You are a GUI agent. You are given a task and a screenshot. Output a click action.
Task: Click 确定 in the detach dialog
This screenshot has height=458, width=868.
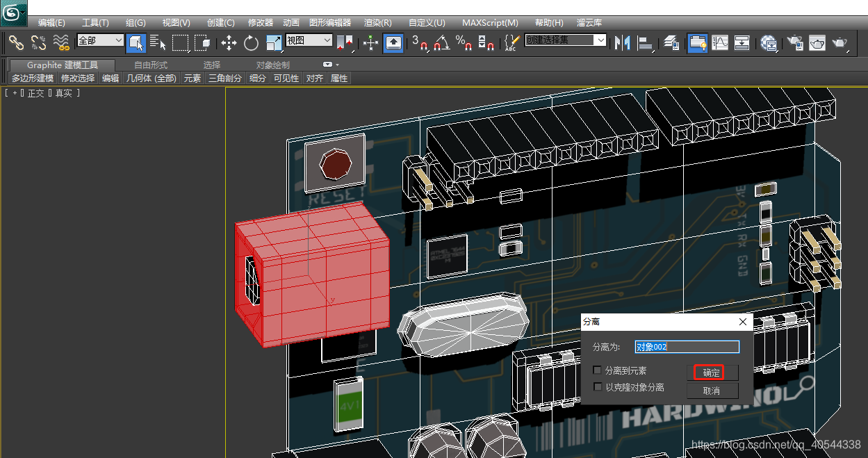pos(712,373)
